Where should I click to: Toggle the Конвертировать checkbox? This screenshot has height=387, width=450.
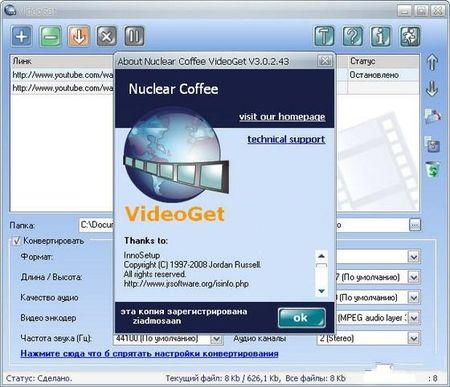tap(16, 241)
